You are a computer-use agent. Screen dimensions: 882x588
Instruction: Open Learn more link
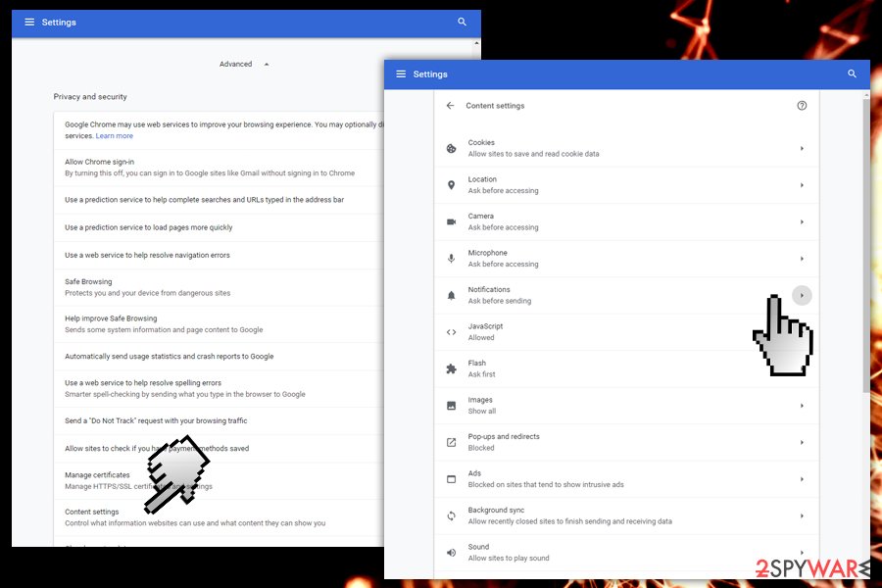point(115,135)
